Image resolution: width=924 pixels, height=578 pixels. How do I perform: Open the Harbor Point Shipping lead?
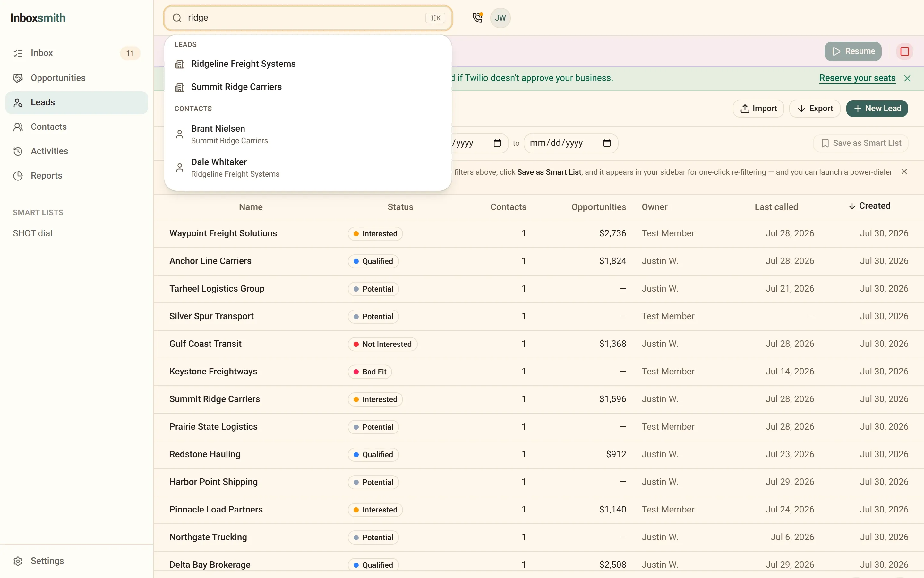(x=213, y=482)
